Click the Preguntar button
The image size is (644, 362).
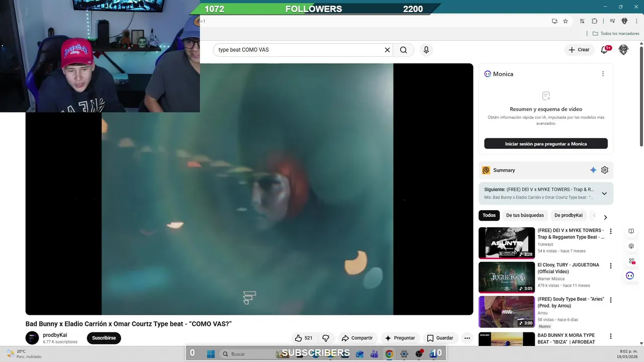tap(400, 338)
